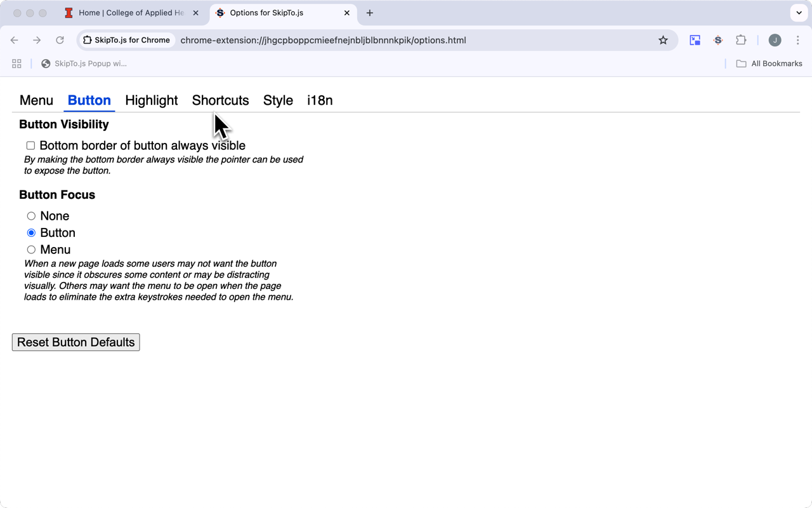The width and height of the screenshot is (812, 508).
Task: Select the Menu button focus option
Action: tap(31, 250)
